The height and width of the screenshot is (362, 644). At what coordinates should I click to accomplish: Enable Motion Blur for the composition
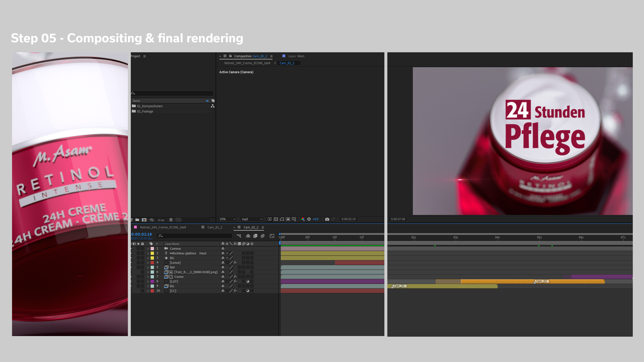262,236
